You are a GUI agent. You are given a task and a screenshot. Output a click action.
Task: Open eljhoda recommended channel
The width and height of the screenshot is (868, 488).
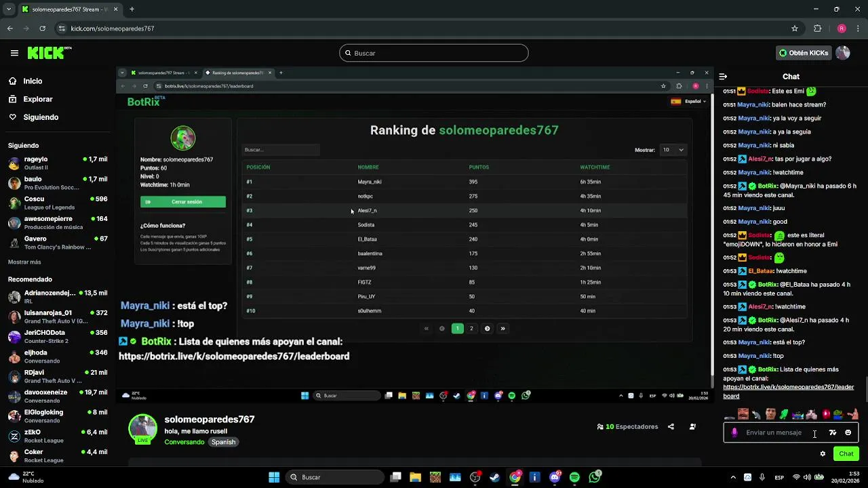(58, 357)
